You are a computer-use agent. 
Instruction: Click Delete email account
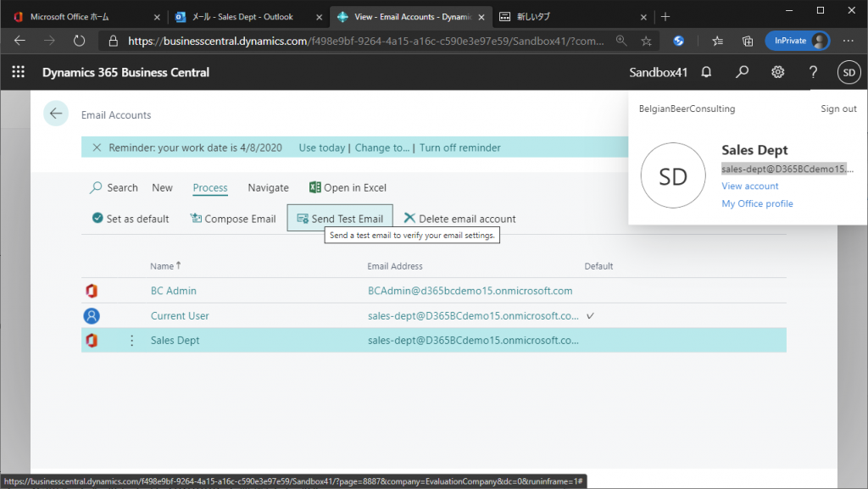(x=459, y=219)
